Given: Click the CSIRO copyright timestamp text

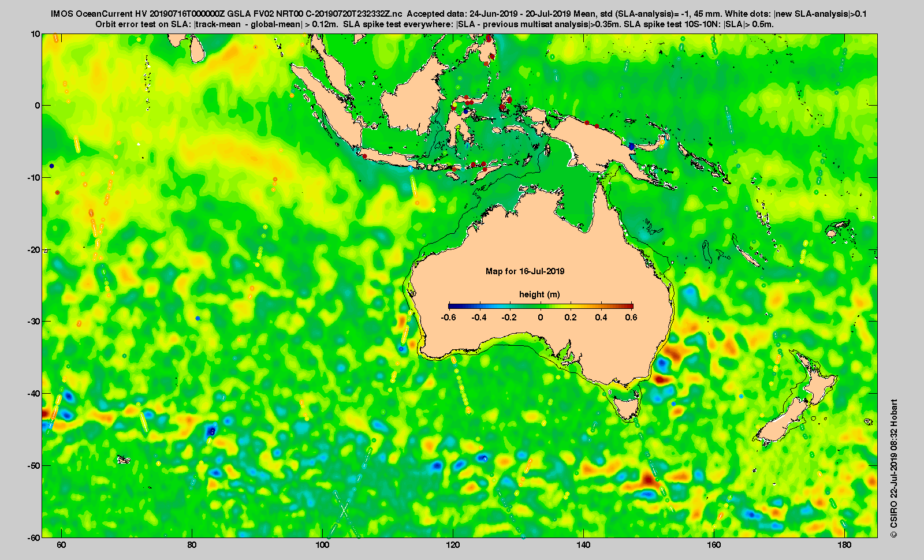Looking at the screenshot, I should [x=894, y=469].
